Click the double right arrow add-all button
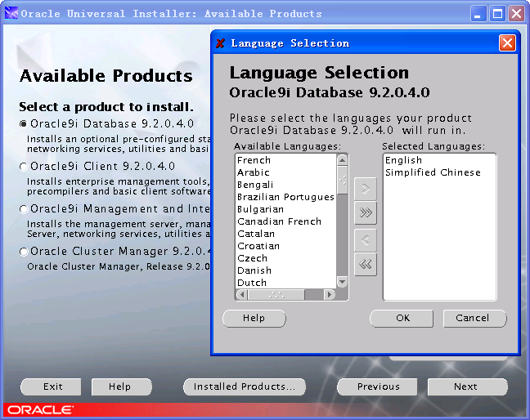This screenshot has width=530, height=420. 366,214
